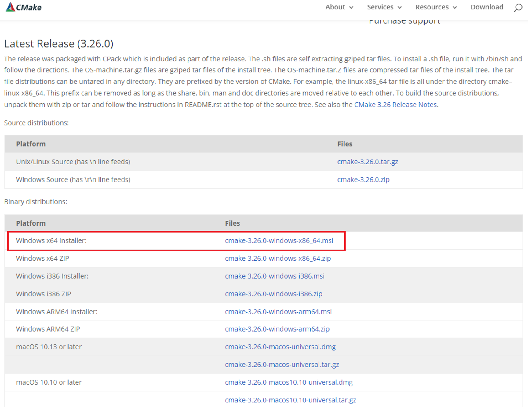Download cmake-3.26.0.zip Windows source
This screenshot has height=407, width=532.
coord(363,179)
